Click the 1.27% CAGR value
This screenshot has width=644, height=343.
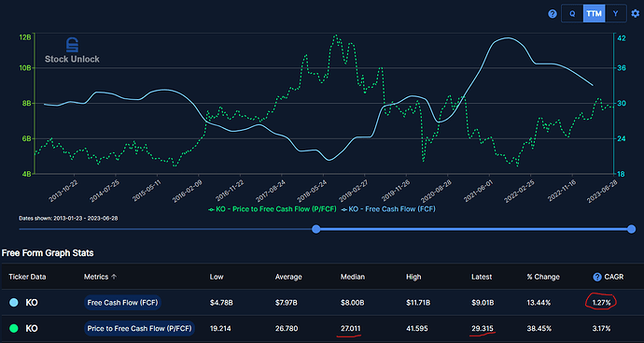coord(601,303)
